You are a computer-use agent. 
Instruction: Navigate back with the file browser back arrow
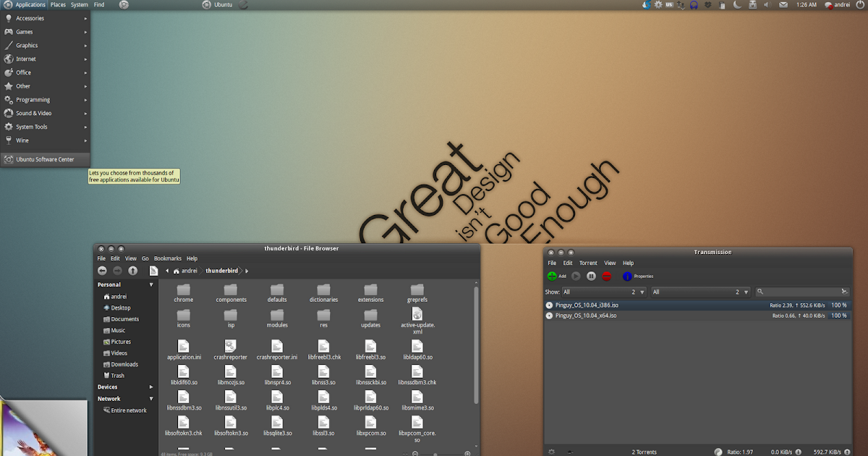102,270
